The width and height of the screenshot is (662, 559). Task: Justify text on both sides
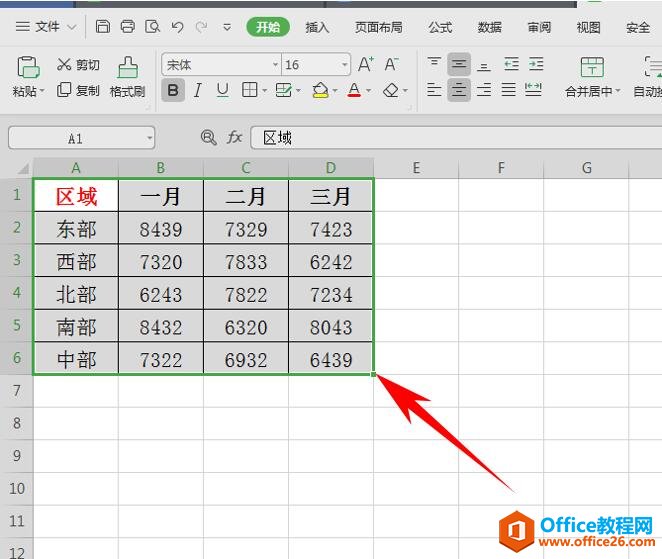pyautogui.click(x=508, y=90)
